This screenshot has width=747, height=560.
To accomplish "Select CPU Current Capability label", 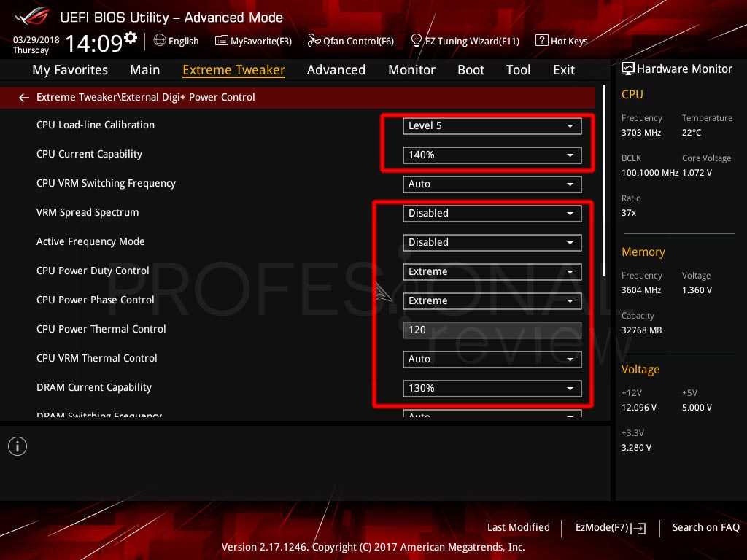I will 89,154.
